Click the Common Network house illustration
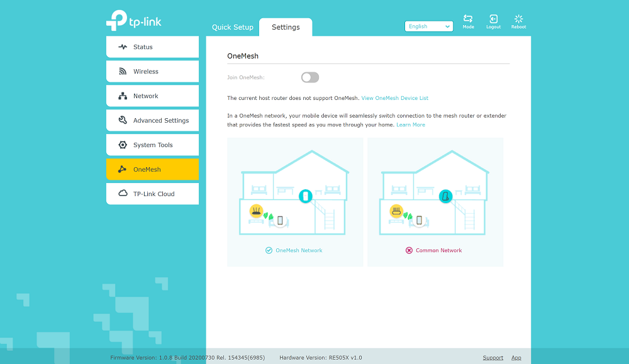Viewport: 629px width, 364px height. tap(434, 192)
